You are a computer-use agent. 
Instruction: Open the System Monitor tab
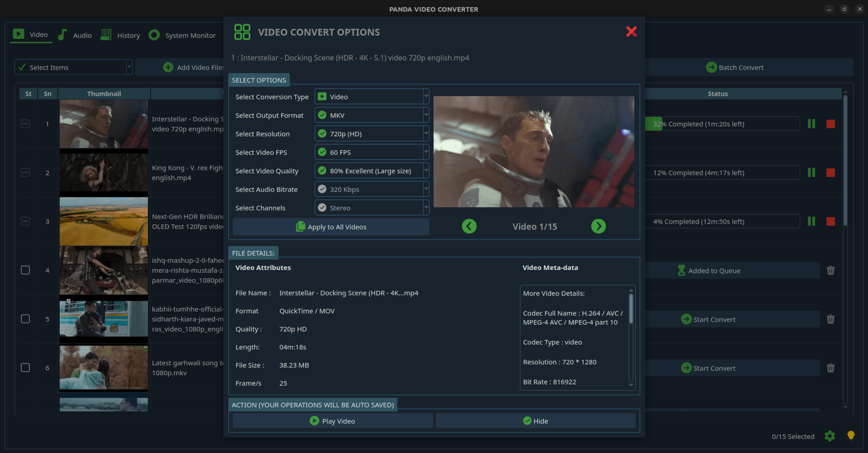pos(182,35)
